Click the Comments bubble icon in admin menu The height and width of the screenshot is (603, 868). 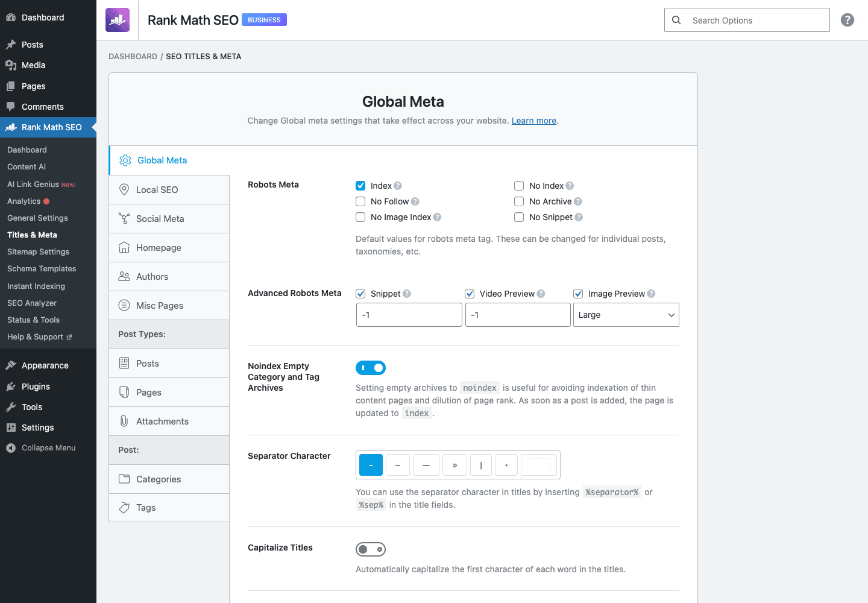click(11, 107)
